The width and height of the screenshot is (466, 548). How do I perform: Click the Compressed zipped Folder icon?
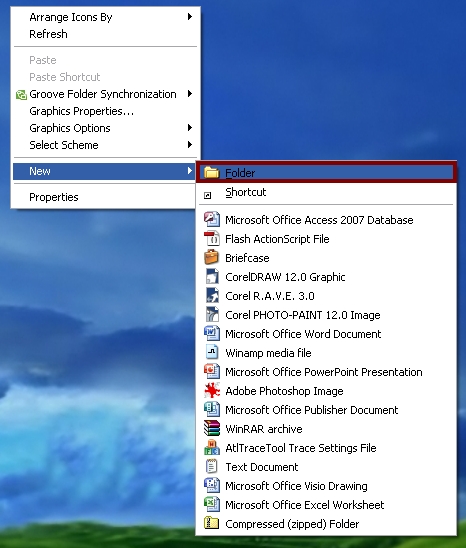point(212,523)
